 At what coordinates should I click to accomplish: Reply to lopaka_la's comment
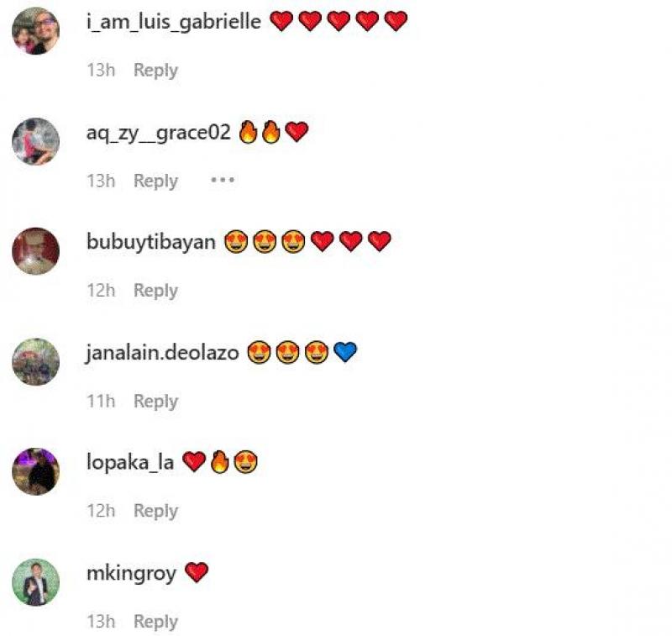pyautogui.click(x=155, y=511)
